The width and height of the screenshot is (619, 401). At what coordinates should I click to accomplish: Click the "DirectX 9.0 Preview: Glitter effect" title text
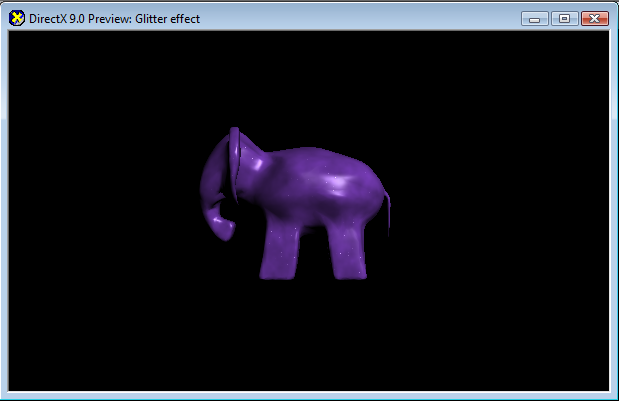pyautogui.click(x=114, y=18)
